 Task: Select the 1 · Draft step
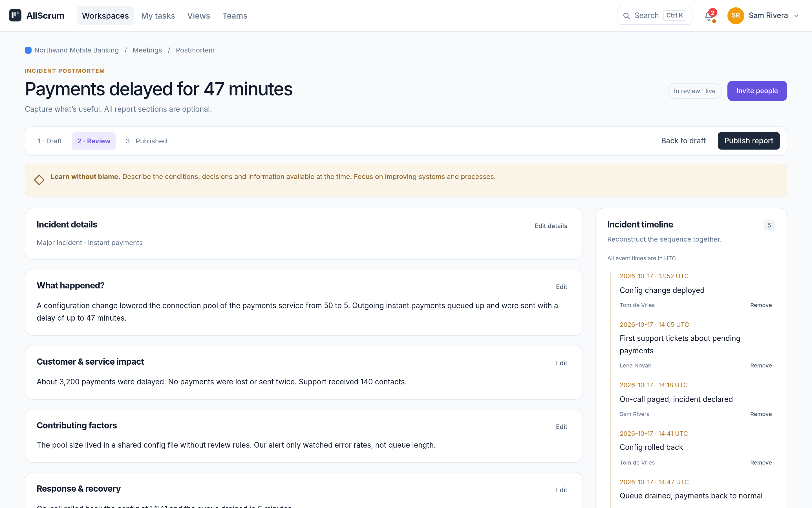tap(50, 141)
